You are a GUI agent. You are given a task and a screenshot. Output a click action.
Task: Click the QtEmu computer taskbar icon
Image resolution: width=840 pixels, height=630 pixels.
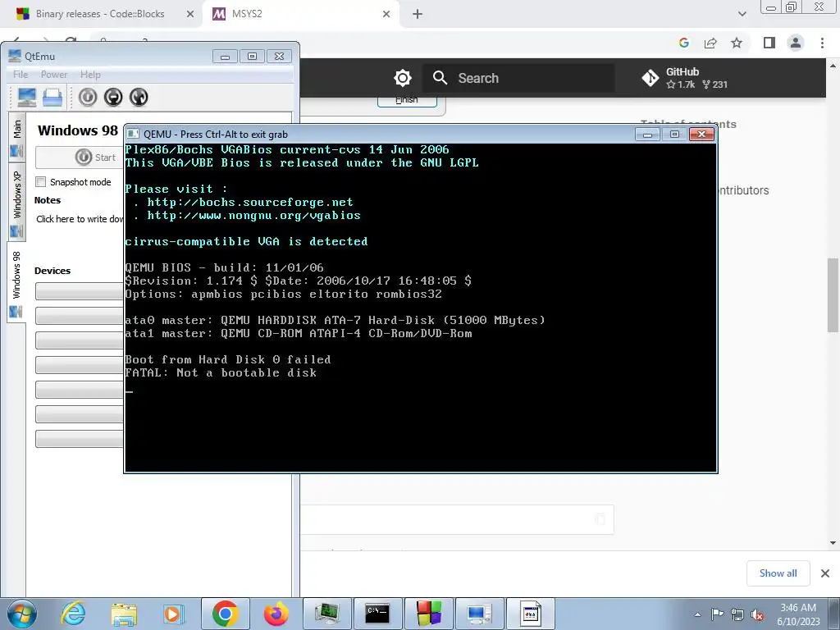[x=479, y=614]
